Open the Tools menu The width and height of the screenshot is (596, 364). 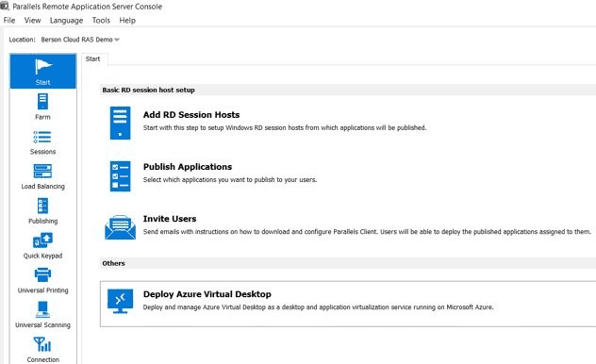point(101,21)
